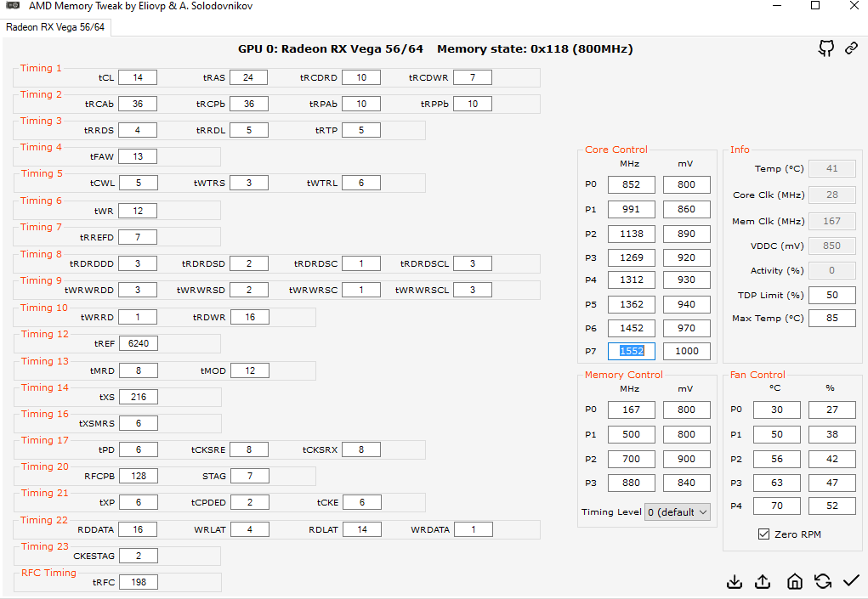Click the tRCDWR input field
This screenshot has width=868, height=599.
[472, 77]
